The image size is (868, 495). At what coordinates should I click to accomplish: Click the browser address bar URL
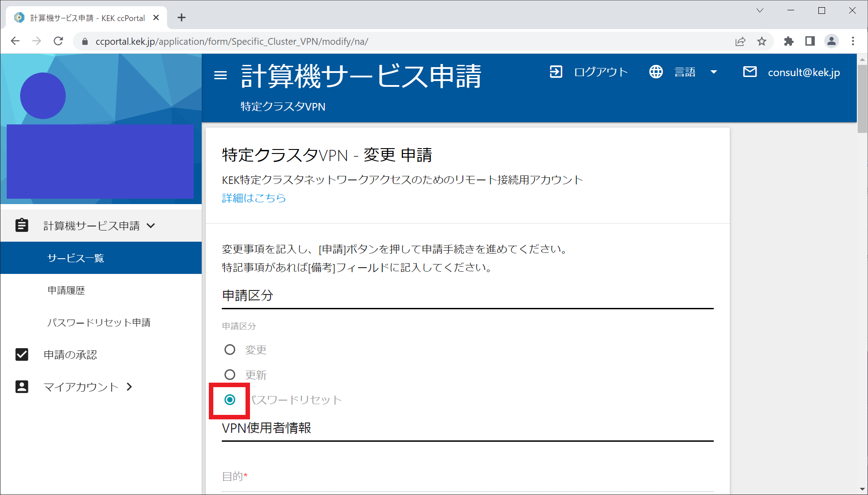click(232, 42)
